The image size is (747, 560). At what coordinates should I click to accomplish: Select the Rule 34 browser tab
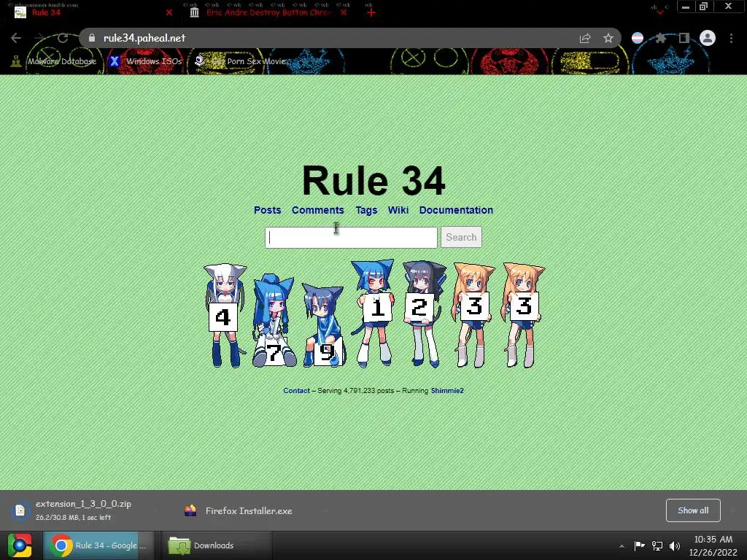[x=90, y=13]
